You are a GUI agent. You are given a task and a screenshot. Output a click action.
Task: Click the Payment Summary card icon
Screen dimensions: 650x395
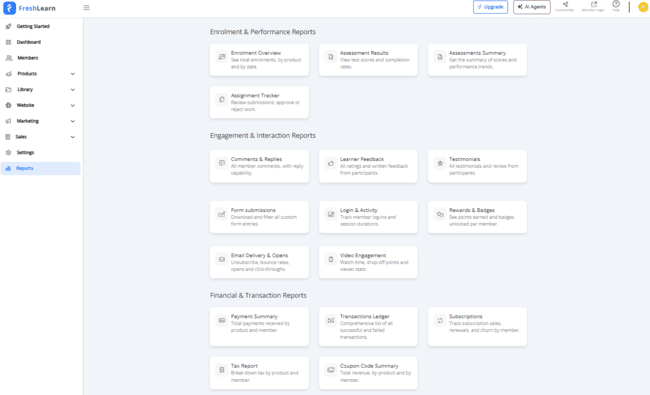(x=222, y=320)
